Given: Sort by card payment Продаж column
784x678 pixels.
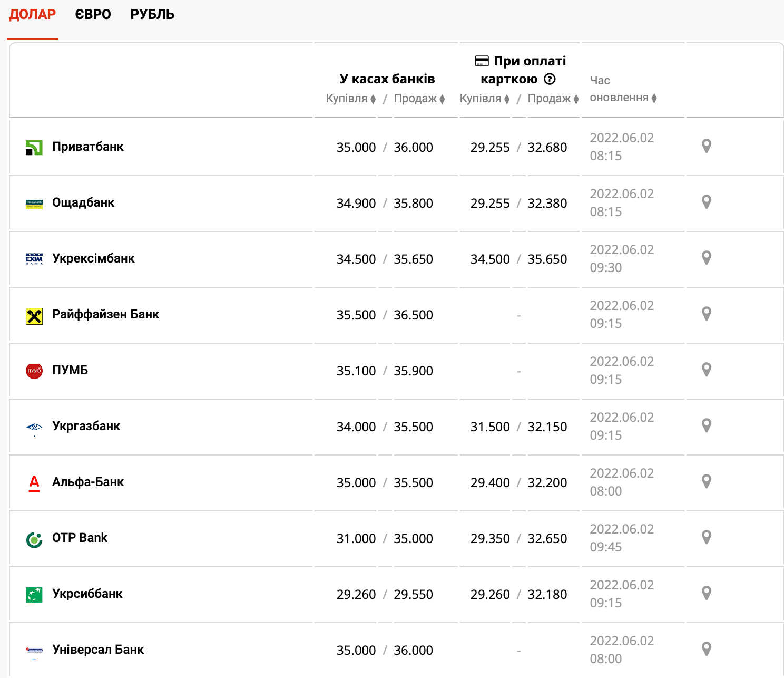Looking at the screenshot, I should (x=553, y=99).
